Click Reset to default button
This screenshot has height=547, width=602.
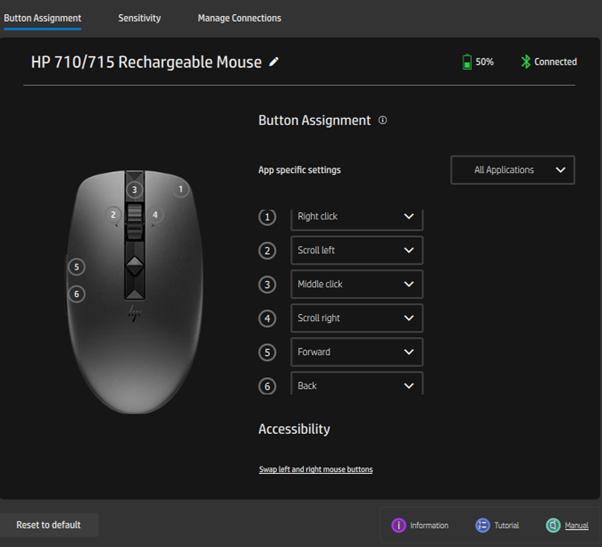pyautogui.click(x=49, y=525)
